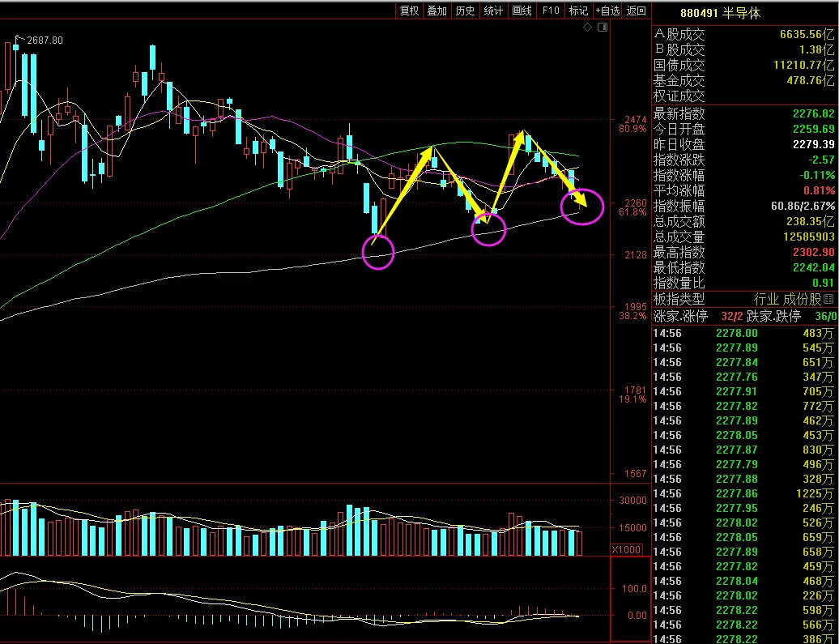The image size is (839, 644).
Task: Select the rightmost pink circle marker
Action: (582, 206)
